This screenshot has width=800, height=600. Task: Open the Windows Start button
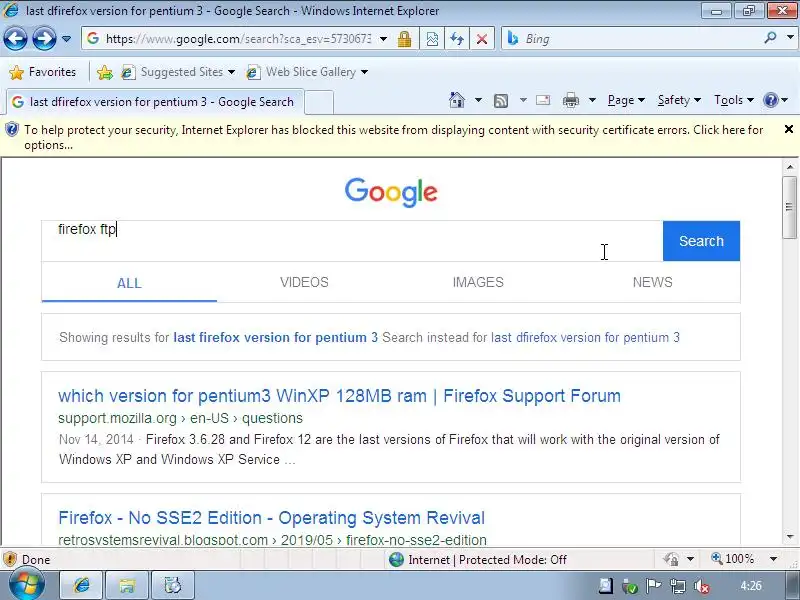tap(26, 586)
